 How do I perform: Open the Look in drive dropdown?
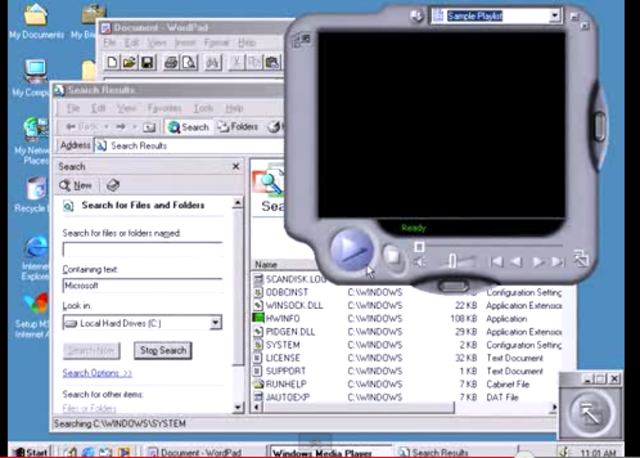coord(215,323)
